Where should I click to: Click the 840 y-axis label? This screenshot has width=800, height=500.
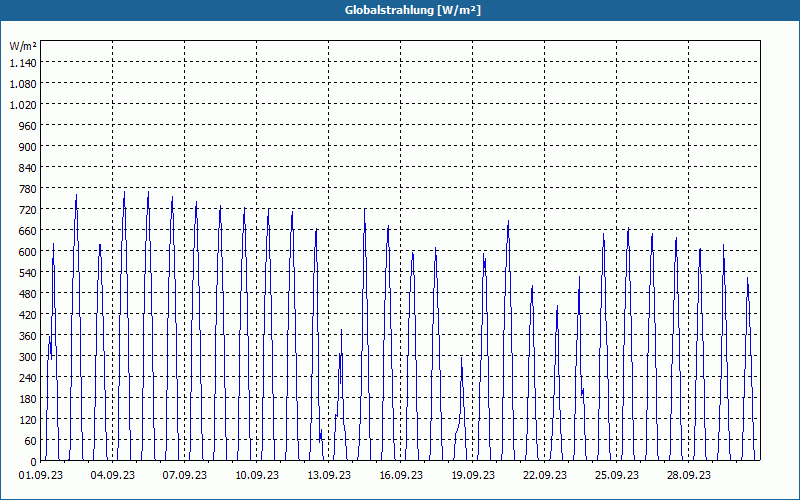tap(28, 167)
